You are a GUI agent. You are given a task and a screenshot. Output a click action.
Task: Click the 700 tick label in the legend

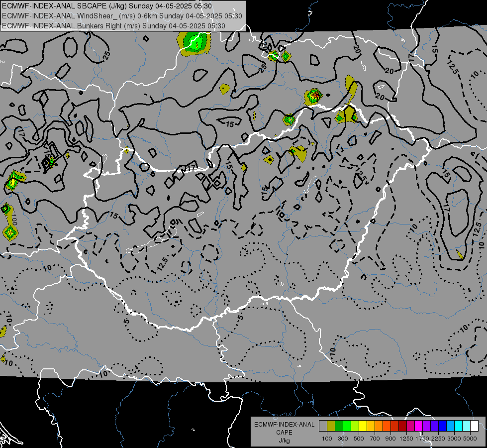(x=375, y=439)
